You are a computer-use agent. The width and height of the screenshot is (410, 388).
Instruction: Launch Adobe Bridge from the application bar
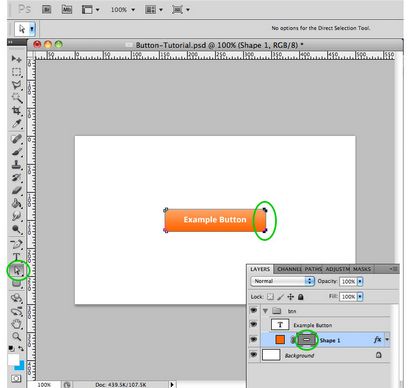[47, 10]
